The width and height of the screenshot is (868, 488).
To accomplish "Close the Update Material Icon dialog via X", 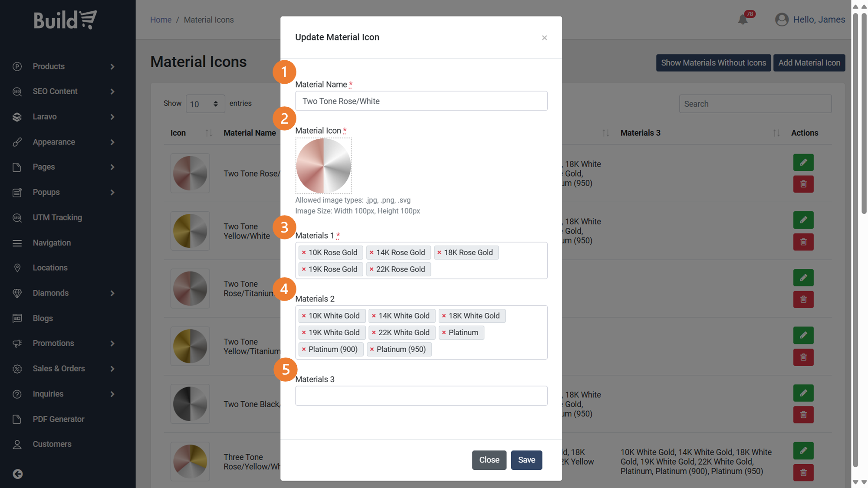I will pyautogui.click(x=544, y=38).
